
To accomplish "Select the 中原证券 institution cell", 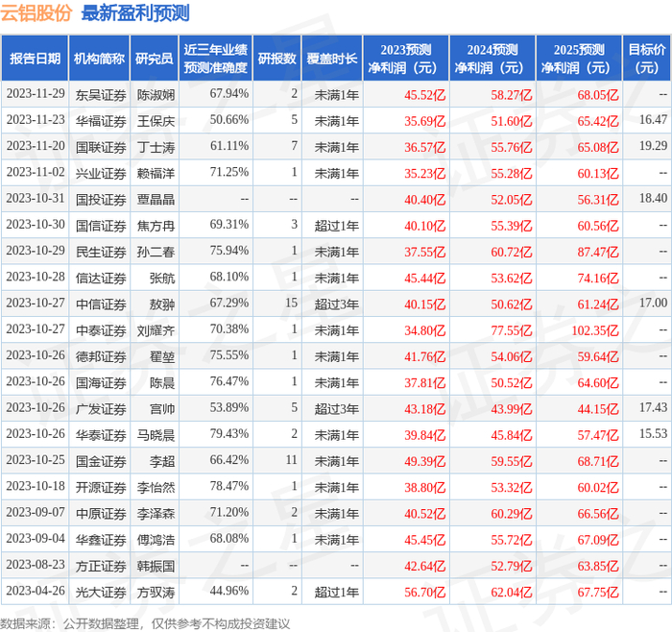I will pos(101,513).
